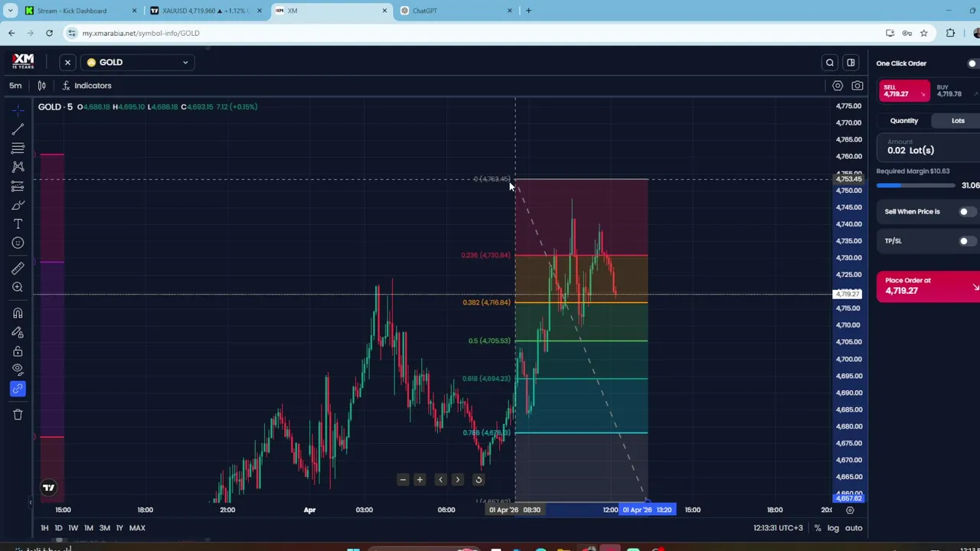Toggle the right side panel layout

point(851,63)
